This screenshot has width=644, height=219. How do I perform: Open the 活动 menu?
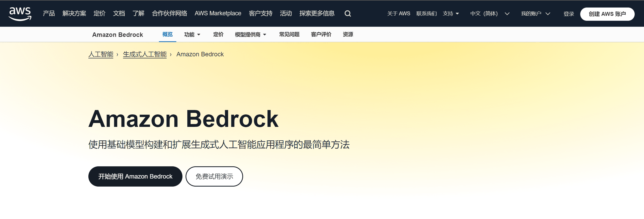286,13
